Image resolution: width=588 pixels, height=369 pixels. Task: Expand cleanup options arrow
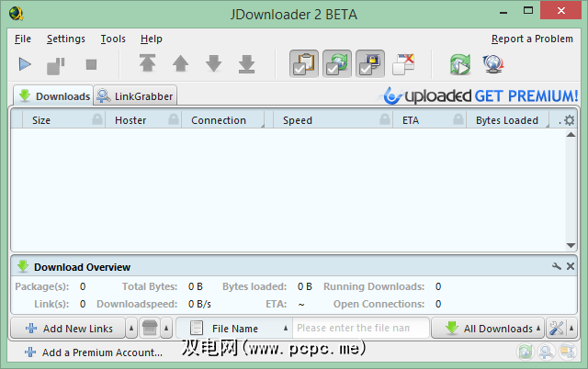pyautogui.click(x=166, y=329)
